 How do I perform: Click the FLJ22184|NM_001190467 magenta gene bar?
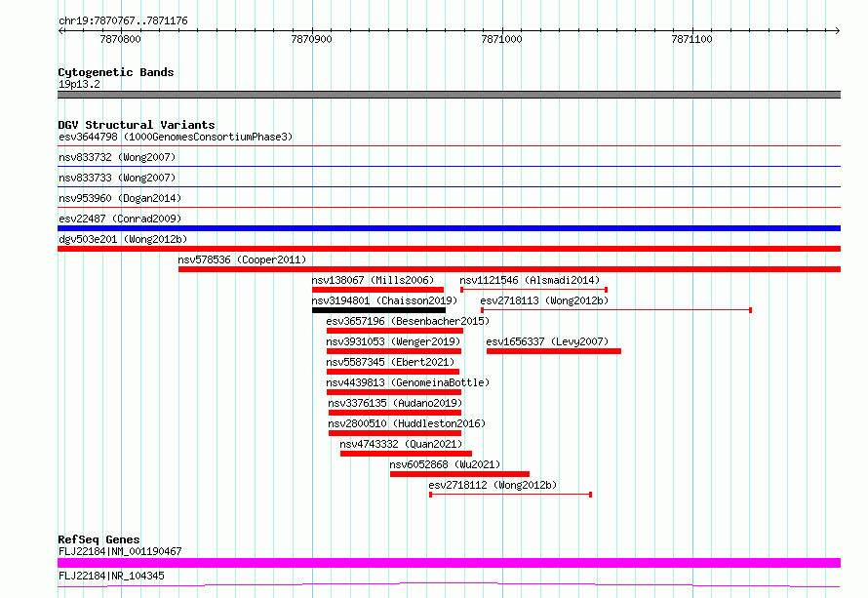[x=449, y=563]
